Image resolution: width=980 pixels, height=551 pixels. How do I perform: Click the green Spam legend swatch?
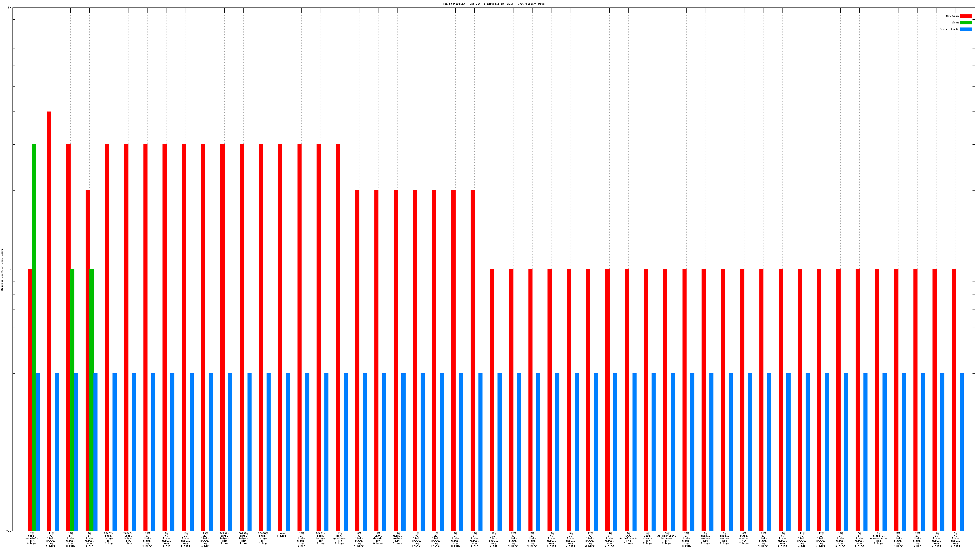tap(966, 22)
